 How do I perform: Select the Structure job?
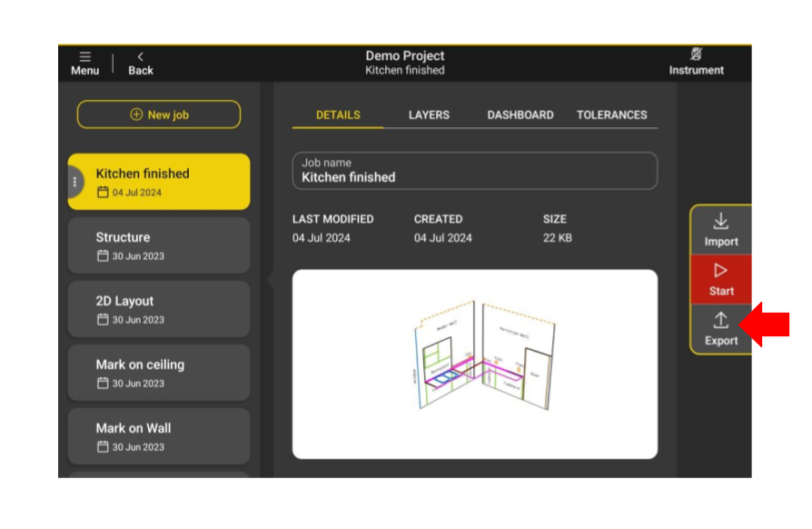tap(159, 245)
